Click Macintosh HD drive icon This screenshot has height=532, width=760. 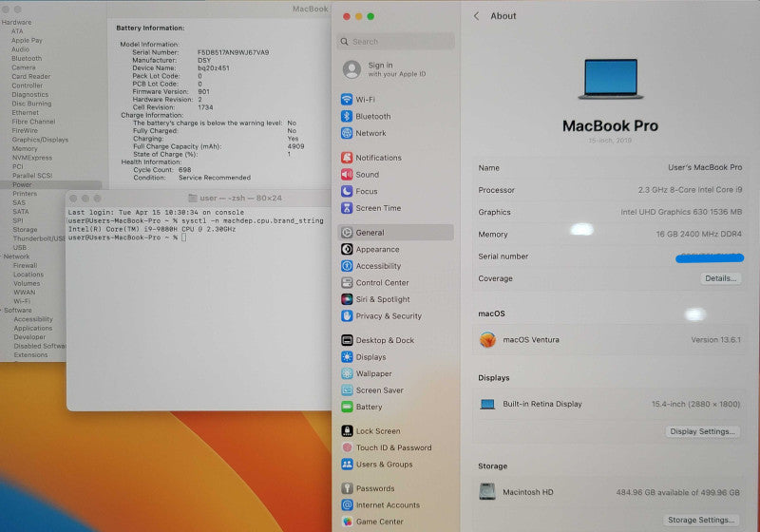point(487,491)
